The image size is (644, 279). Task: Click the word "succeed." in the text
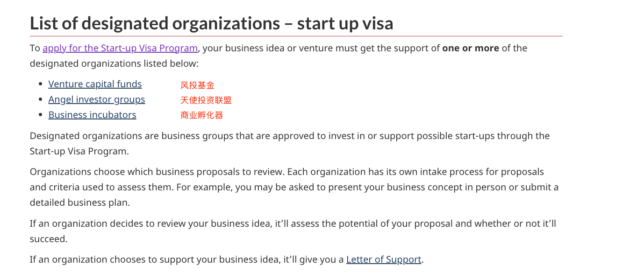click(49, 239)
